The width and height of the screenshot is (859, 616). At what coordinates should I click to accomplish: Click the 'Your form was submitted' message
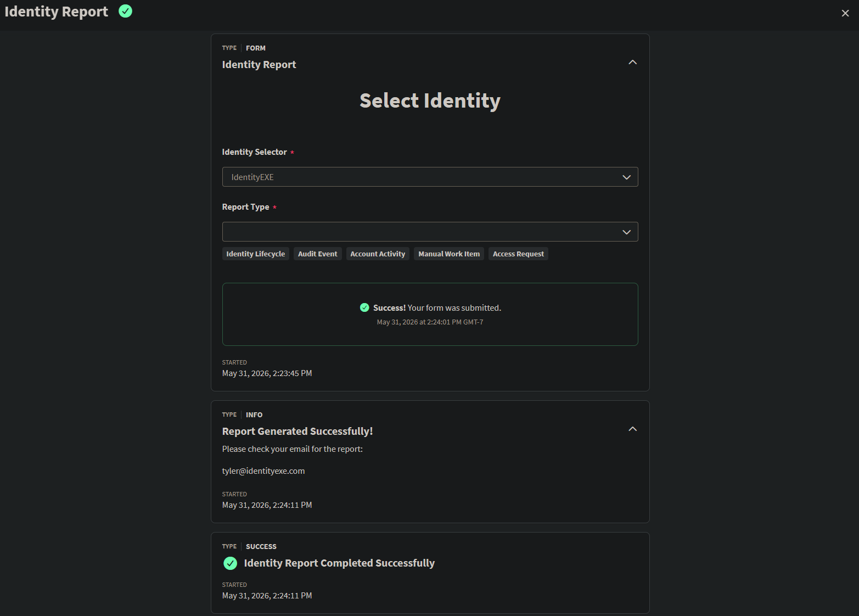[x=454, y=308]
